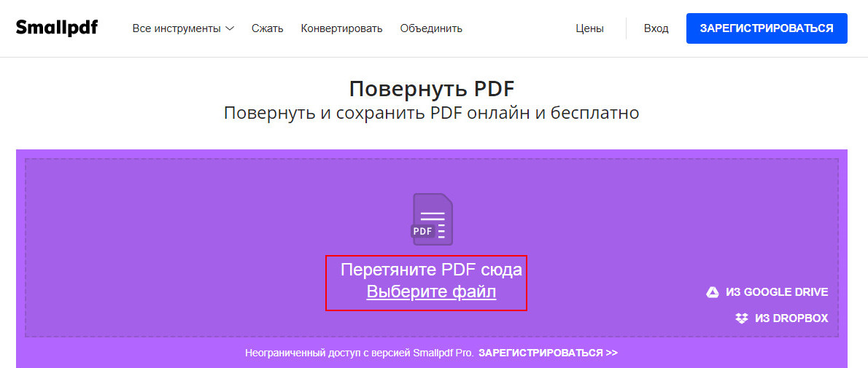Click the PDF file icon in drop zone
This screenshot has width=868, height=368.
click(x=432, y=219)
